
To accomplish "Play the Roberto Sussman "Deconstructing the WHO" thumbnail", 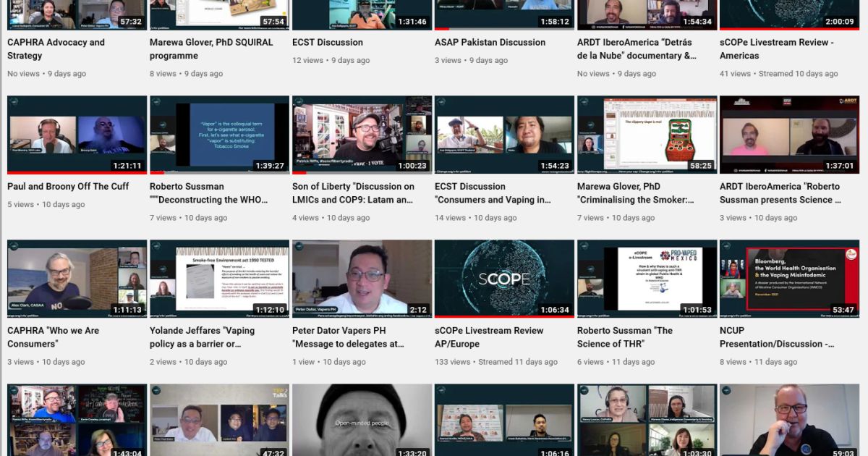I will tap(219, 135).
